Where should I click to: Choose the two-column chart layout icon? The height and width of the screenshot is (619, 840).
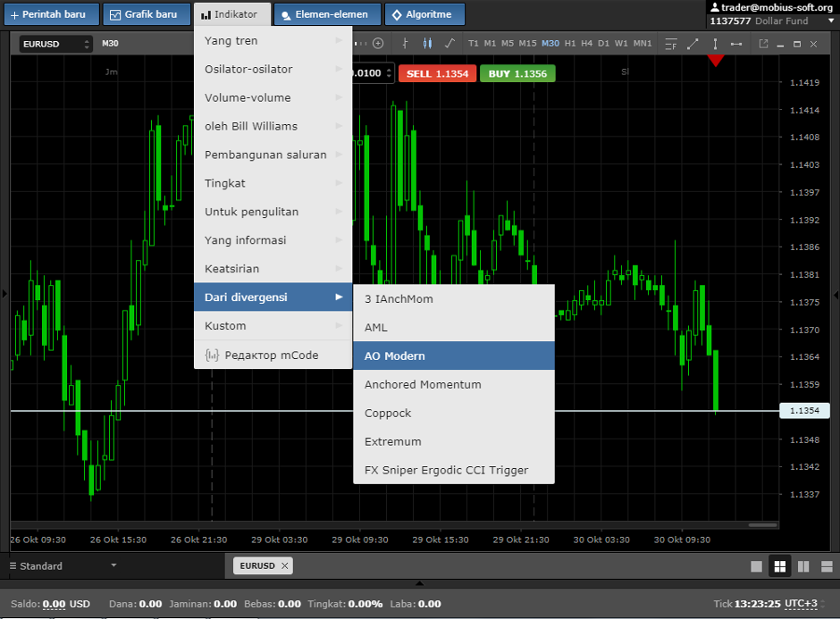coord(803,566)
